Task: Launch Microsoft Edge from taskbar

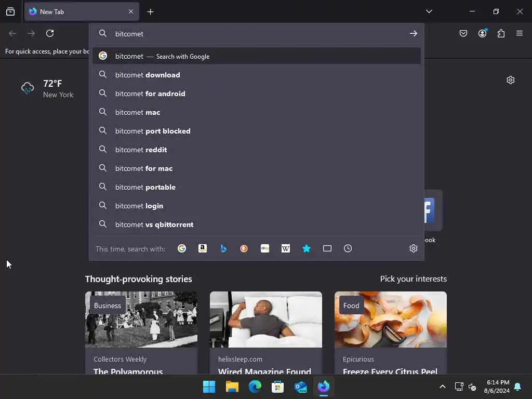Action: 255,387
